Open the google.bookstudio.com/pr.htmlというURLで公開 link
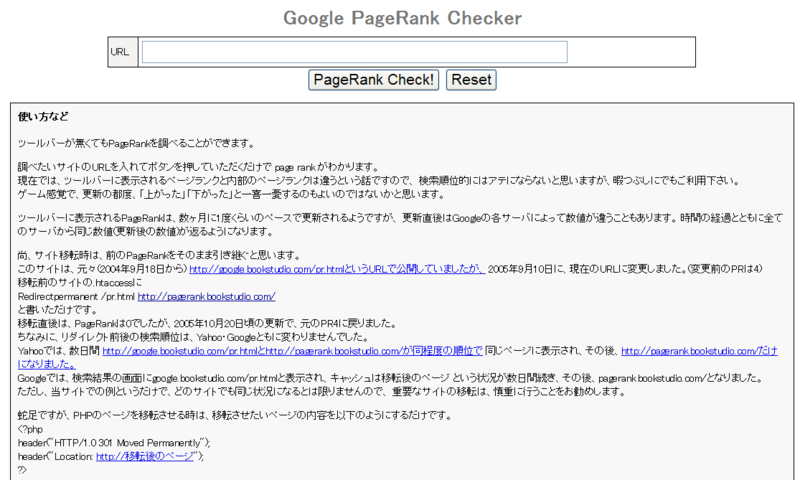The image size is (800, 480). click(x=337, y=269)
